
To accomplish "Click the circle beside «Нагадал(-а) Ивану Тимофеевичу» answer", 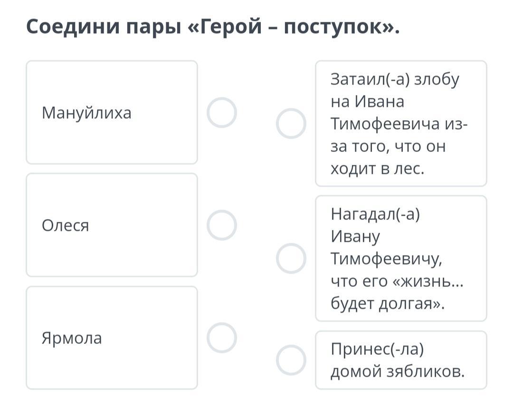I will [x=291, y=258].
